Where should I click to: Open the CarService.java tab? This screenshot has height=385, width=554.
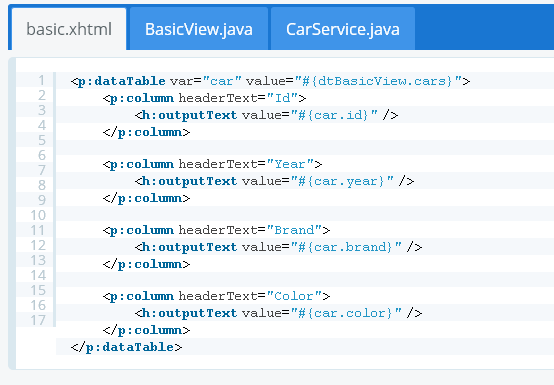[x=343, y=29]
